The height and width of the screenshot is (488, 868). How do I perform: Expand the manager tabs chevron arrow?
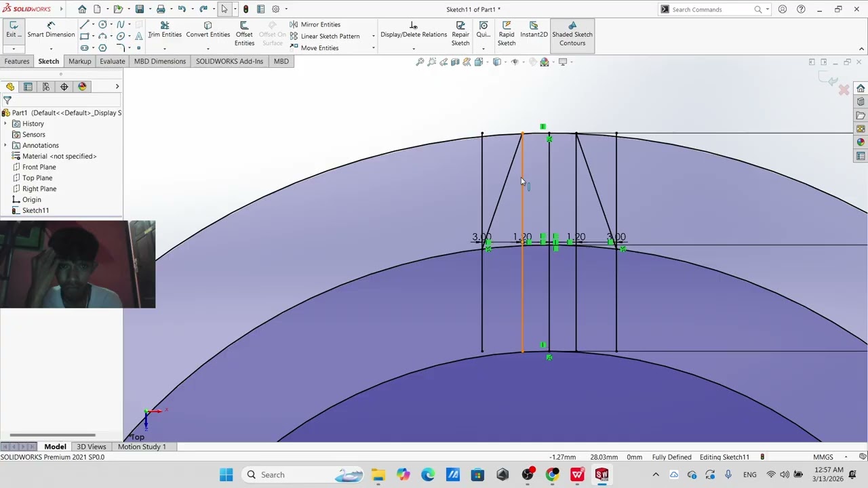pos(117,87)
